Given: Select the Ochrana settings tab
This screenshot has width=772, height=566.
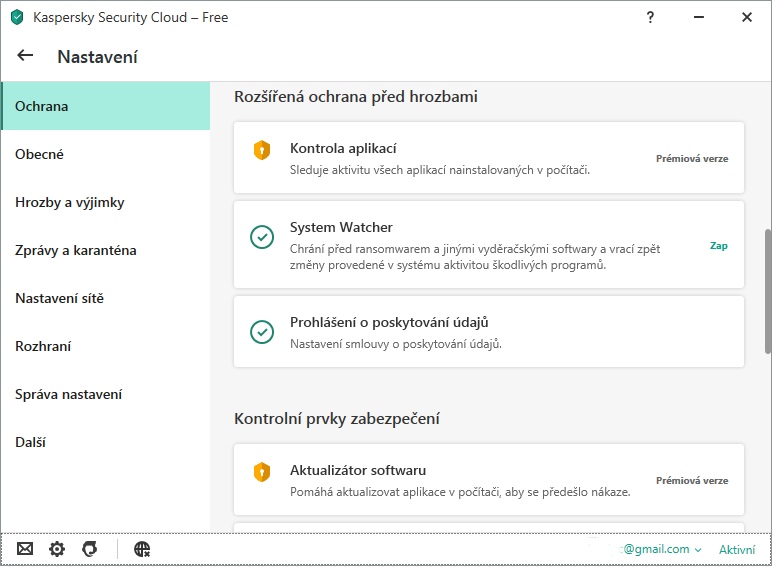Looking at the screenshot, I should (x=105, y=106).
